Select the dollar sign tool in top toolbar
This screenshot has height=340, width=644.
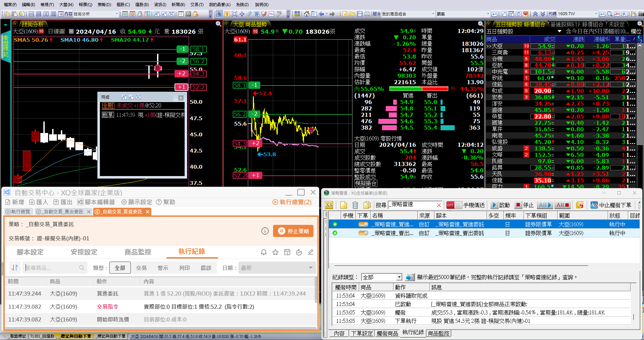[227, 14]
